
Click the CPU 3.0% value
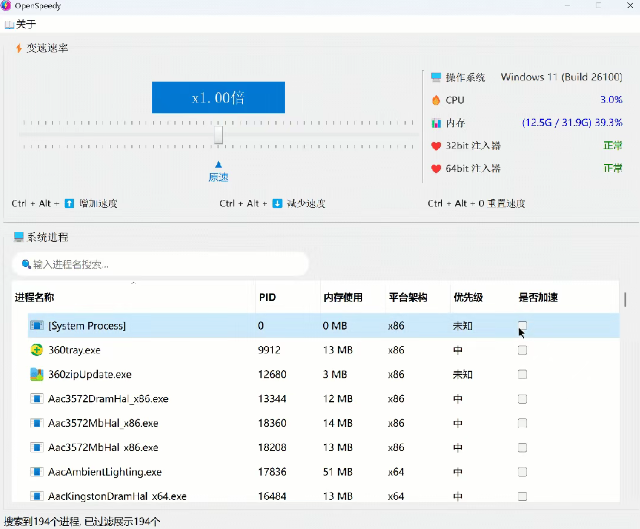tap(611, 100)
